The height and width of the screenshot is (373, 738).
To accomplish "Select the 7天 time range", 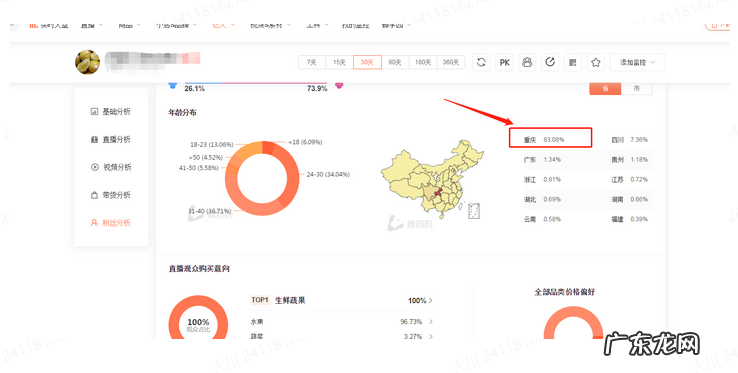I will 312,62.
